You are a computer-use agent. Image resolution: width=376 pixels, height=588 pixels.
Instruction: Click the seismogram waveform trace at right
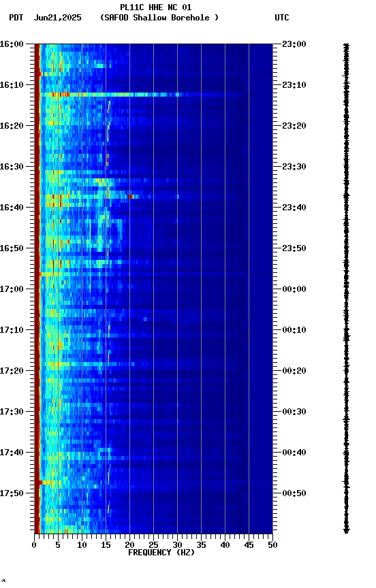(346, 289)
